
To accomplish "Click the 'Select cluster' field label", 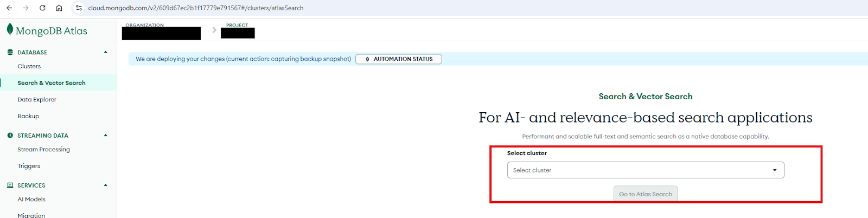I will [527, 153].
